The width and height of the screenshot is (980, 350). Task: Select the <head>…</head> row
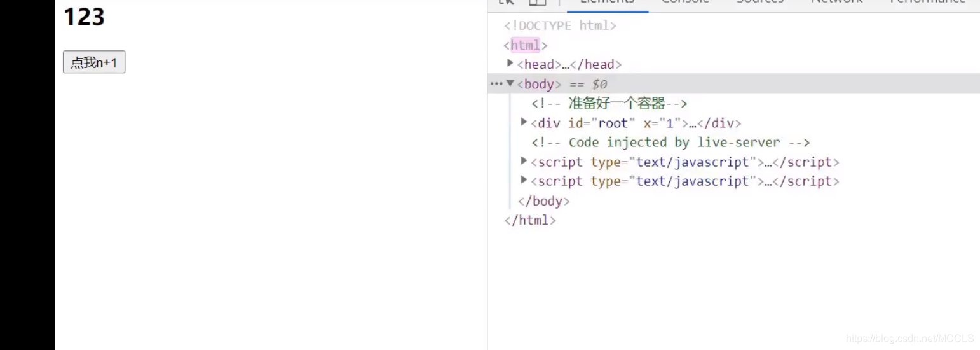(569, 64)
